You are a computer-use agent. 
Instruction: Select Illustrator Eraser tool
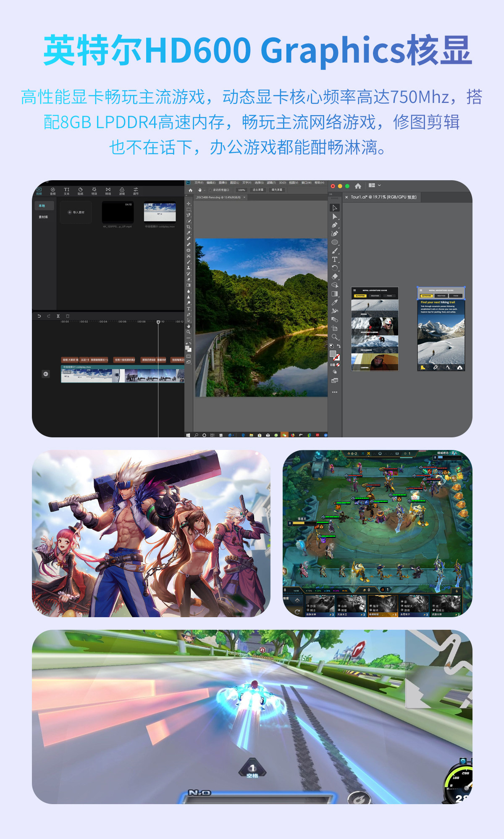[x=335, y=276]
